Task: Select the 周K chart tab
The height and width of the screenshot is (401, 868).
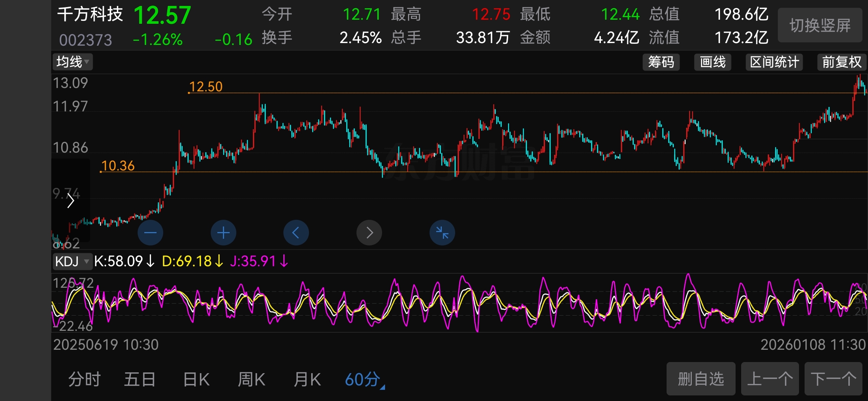Action: pyautogui.click(x=251, y=379)
